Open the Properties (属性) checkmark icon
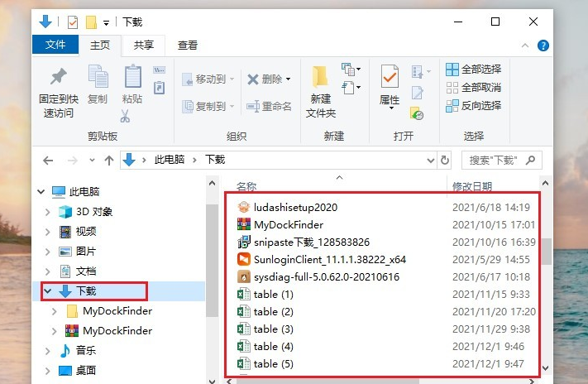This screenshot has width=588, height=384. coord(390,79)
